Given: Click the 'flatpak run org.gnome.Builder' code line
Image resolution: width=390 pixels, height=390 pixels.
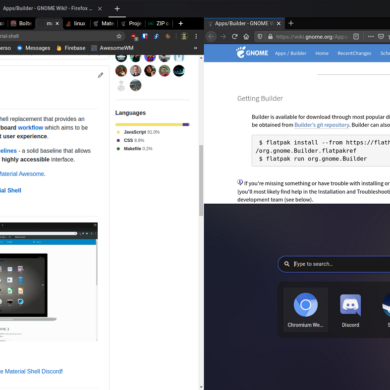Looking at the screenshot, I should [313, 159].
